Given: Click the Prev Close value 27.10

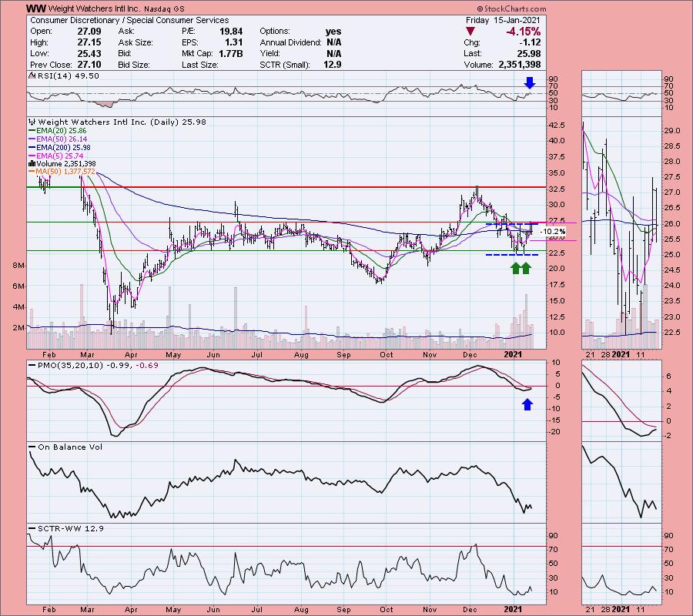Looking at the screenshot, I should click(x=89, y=65).
